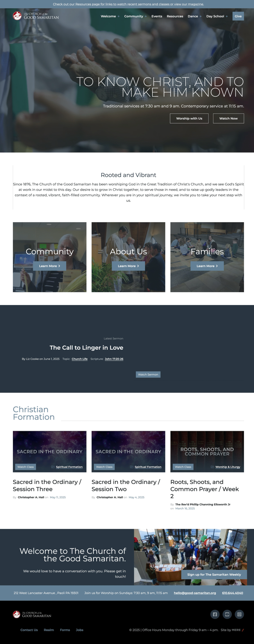
Task: Expand the Day School submenu
Action: [227, 16]
